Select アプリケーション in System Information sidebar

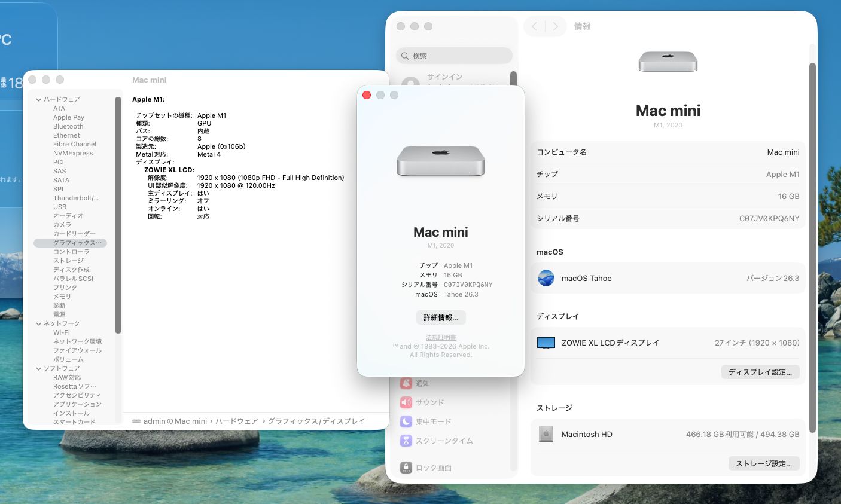(77, 404)
